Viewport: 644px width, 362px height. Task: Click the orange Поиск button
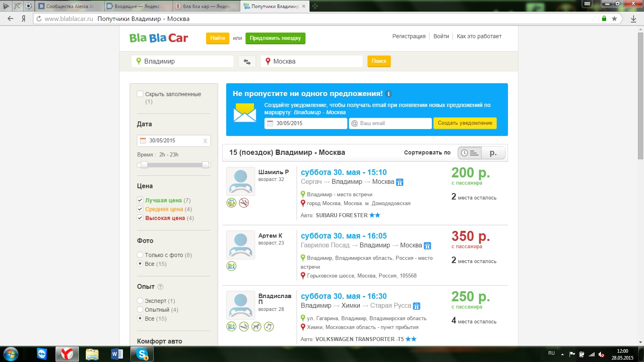(x=379, y=61)
